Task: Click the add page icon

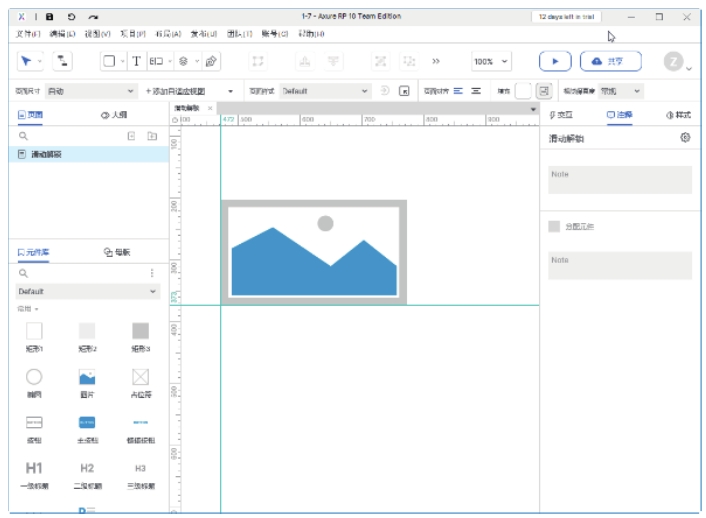Action: [x=131, y=135]
